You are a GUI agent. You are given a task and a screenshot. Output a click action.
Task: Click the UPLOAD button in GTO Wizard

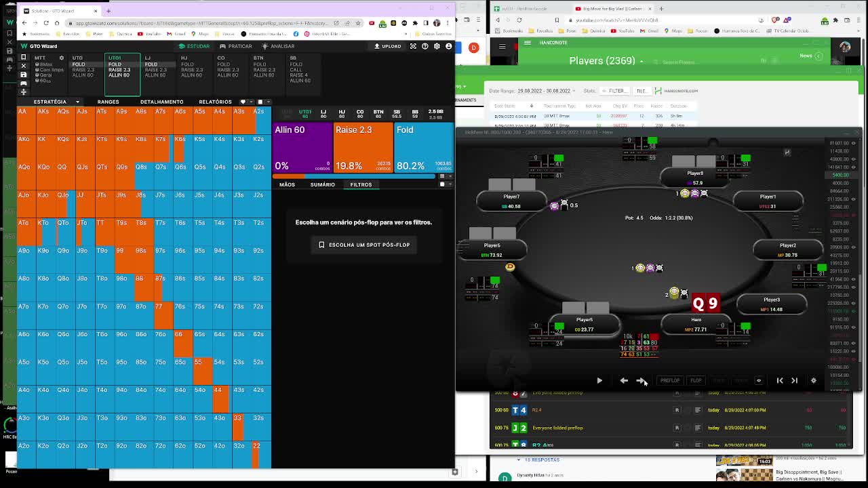pos(388,46)
